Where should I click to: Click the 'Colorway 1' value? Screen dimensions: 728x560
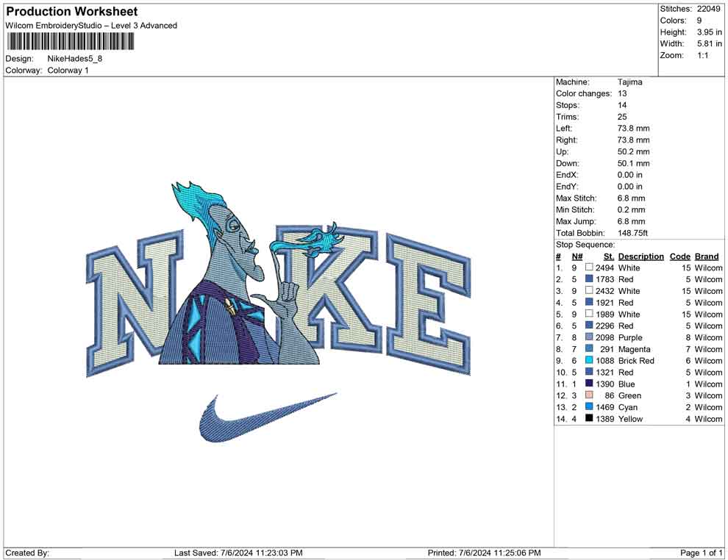(68, 71)
